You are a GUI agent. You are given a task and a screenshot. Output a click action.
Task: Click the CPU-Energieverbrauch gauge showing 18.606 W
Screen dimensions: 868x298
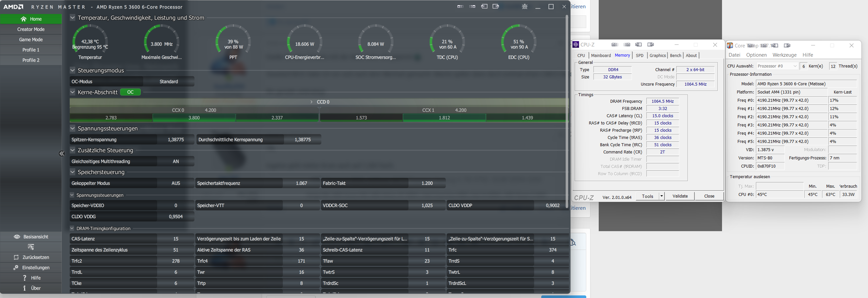coord(304,42)
